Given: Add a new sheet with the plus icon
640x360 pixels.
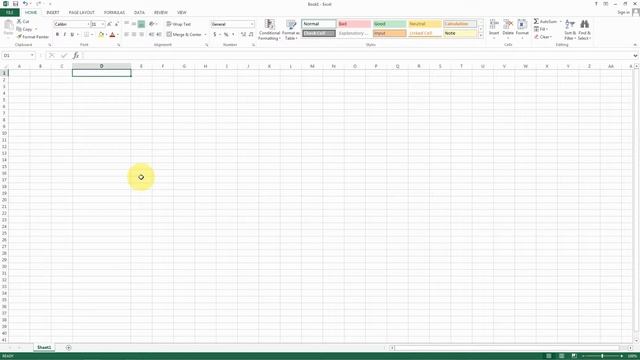Looking at the screenshot, I should (x=69, y=347).
